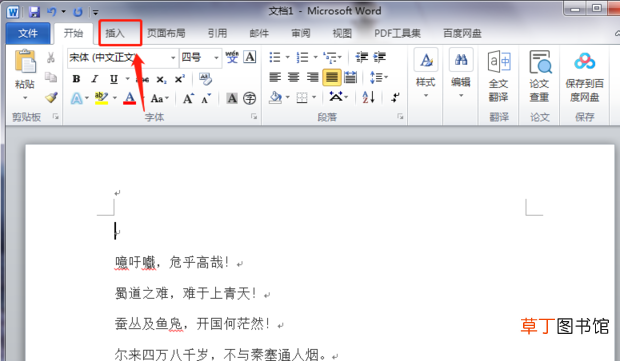Clear formatting with the eraser icon
This screenshot has height=361, width=620.
coord(205,78)
